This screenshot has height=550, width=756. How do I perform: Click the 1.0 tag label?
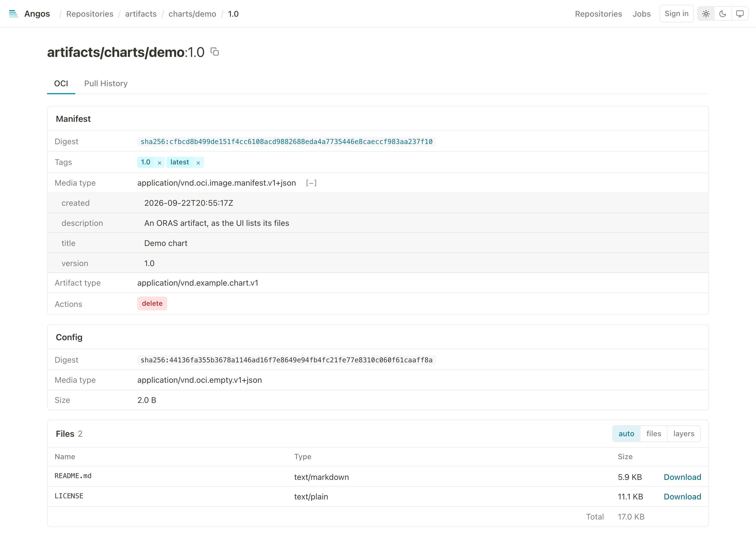(x=146, y=162)
